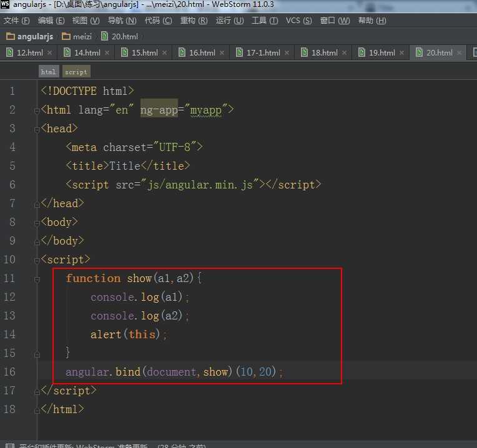477x448 pixels.
Task: Collapse the script tag fold on line 10
Action: point(37,261)
